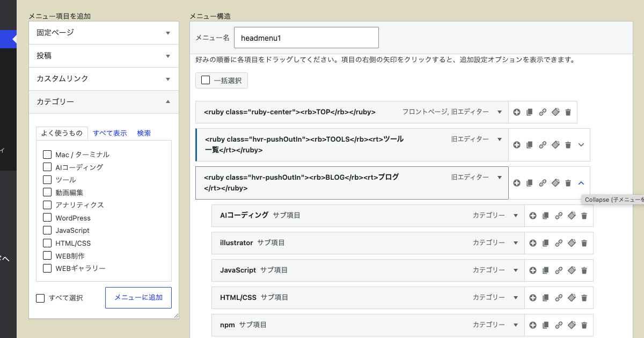Viewport: 644px width, 338px height.
Task: Delete the BLOG menu item with trash icon
Action: click(568, 183)
